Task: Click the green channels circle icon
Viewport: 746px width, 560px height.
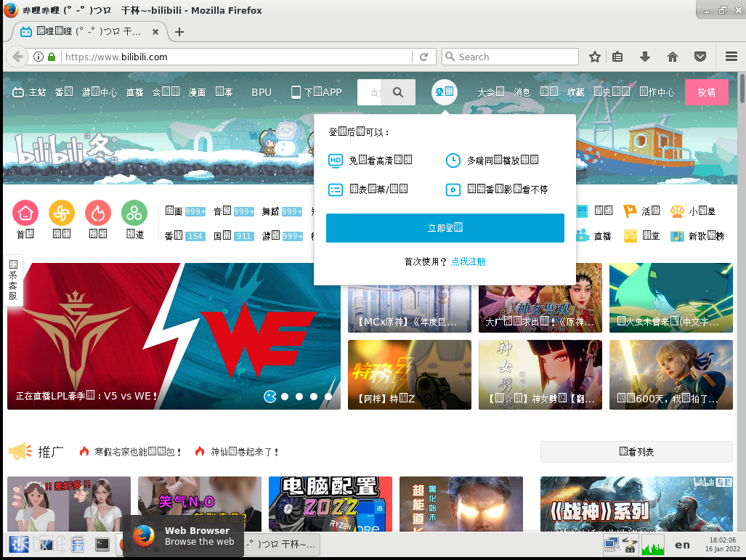Action: 134,213
